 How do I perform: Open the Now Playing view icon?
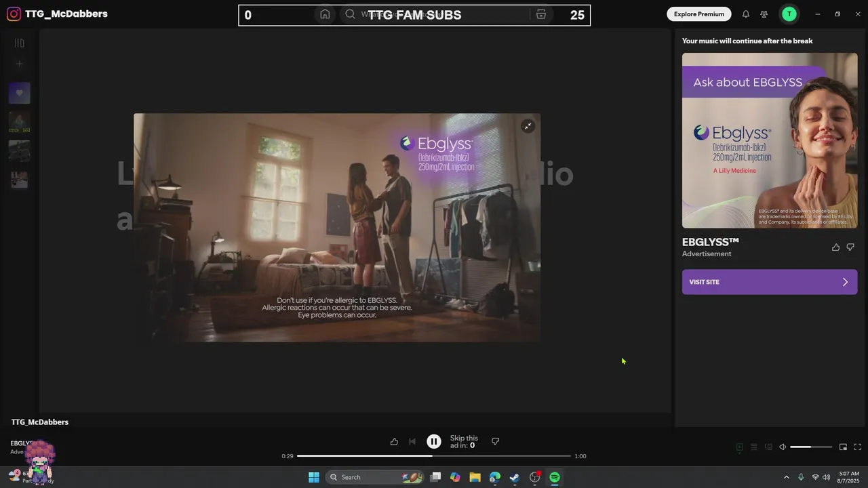(x=740, y=447)
